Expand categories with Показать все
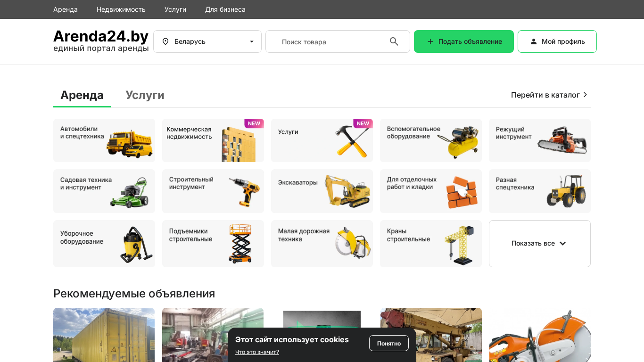Viewport: 644px width, 362px height. click(540, 244)
